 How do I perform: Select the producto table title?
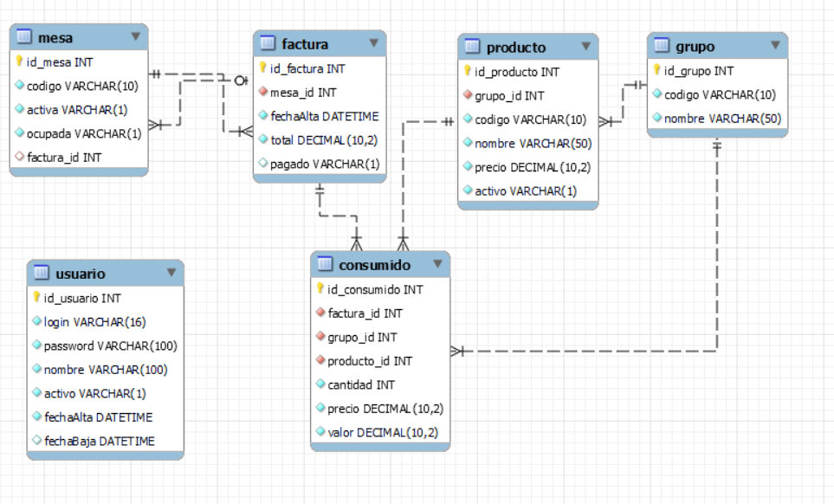point(516,48)
